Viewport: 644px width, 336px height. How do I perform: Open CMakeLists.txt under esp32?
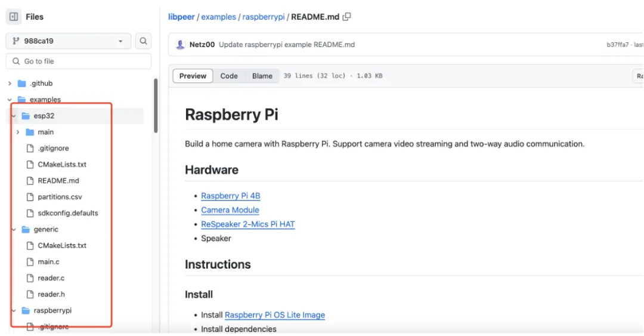point(62,165)
